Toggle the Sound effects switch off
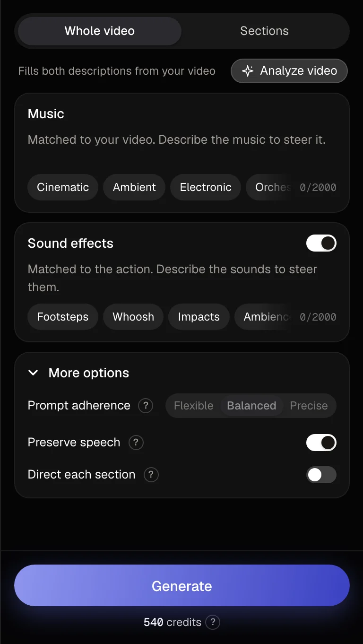This screenshot has width=363, height=644. pyautogui.click(x=321, y=243)
